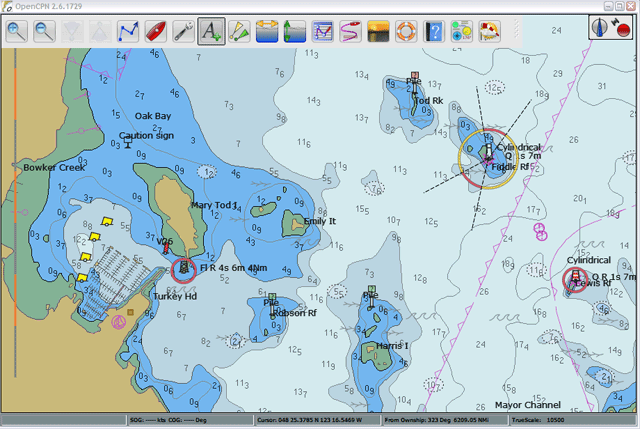The width and height of the screenshot is (640, 429).
Task: Click the Lewis Rf beacon marker
Action: tap(574, 278)
